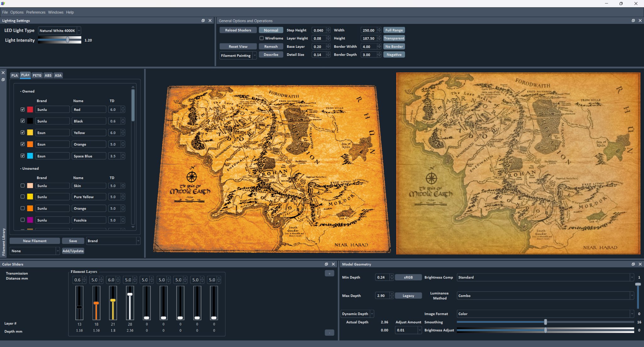644x347 pixels.
Task: Switch to the PETG filament tab
Action: (x=37, y=75)
